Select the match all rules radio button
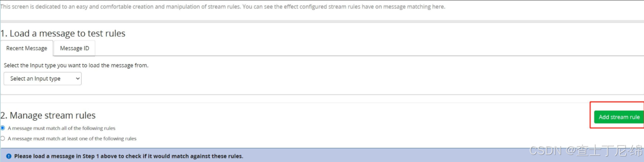Viewport: 644px width, 162px height. (x=2, y=128)
